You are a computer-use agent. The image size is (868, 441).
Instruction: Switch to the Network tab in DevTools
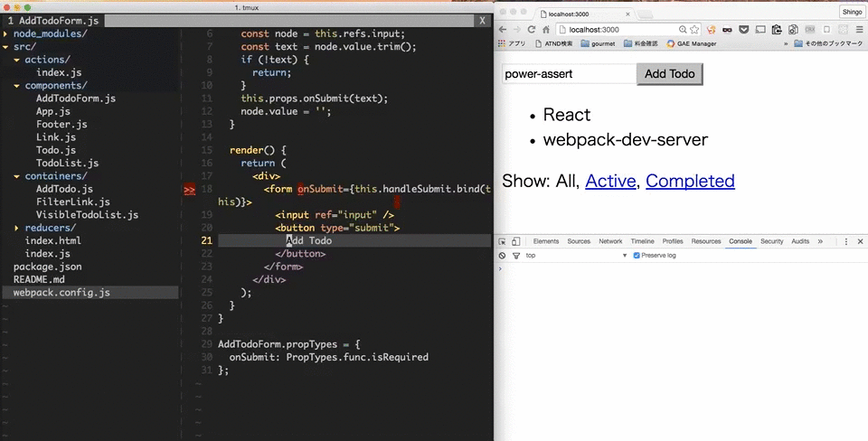click(610, 242)
